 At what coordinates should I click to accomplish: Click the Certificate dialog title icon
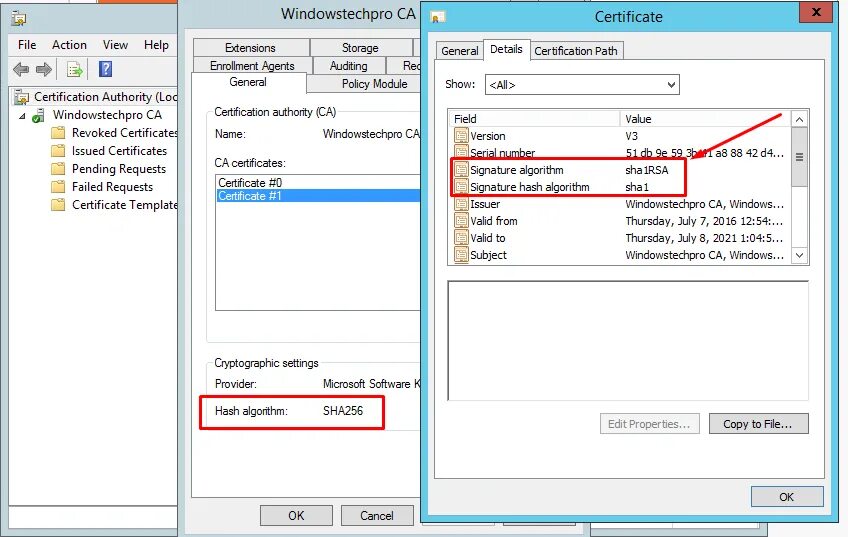pyautogui.click(x=437, y=17)
